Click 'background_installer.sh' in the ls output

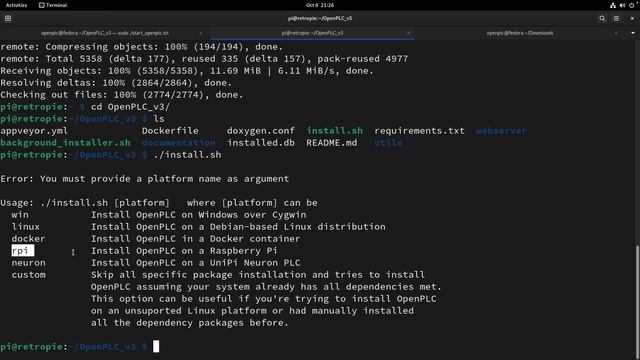pos(65,142)
